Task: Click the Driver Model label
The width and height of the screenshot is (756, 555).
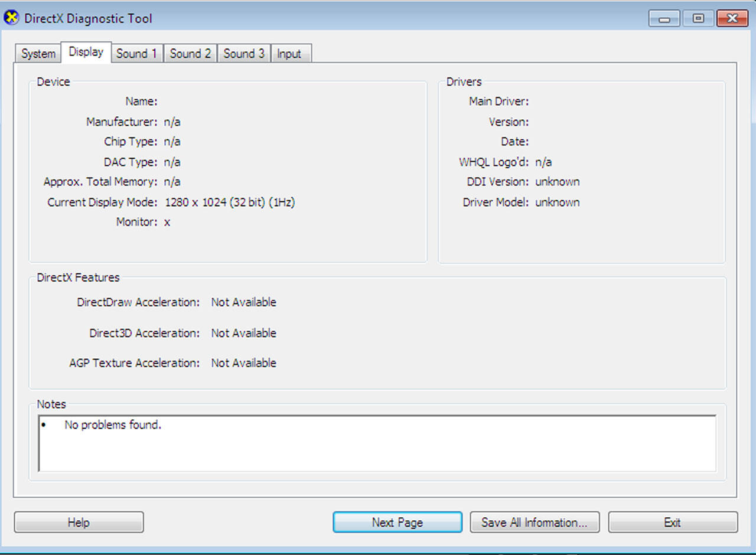Action: point(496,203)
